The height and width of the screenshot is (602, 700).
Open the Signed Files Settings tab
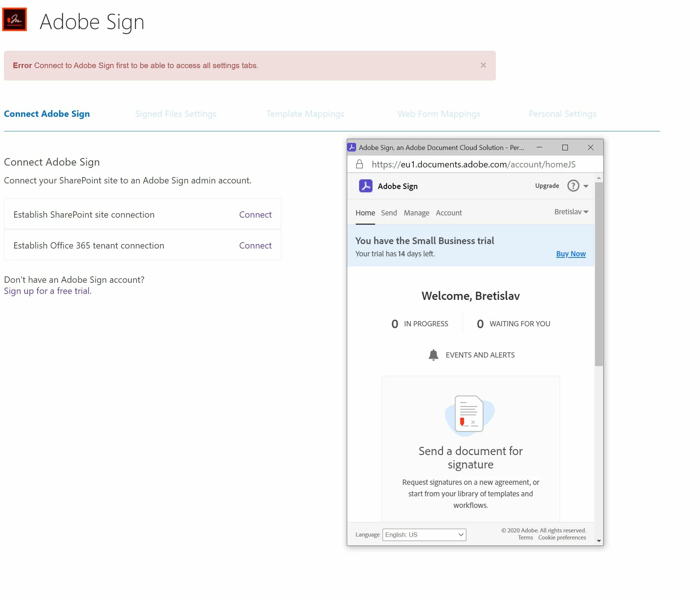[x=176, y=114]
